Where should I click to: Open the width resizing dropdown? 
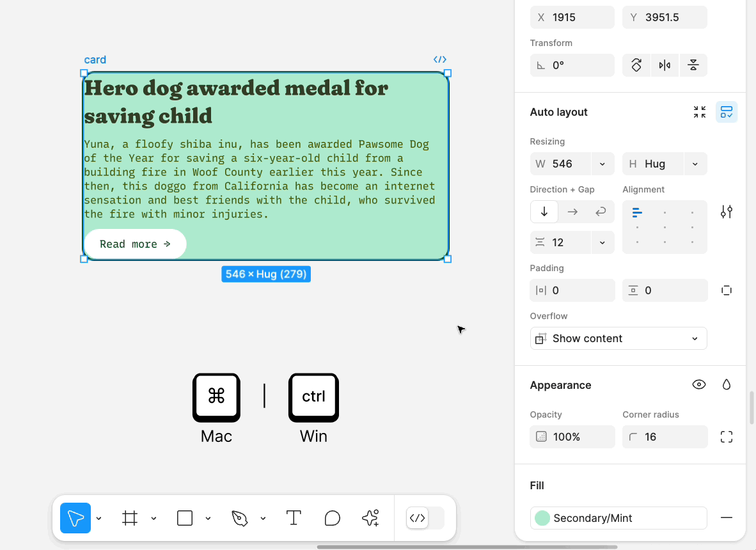point(602,164)
